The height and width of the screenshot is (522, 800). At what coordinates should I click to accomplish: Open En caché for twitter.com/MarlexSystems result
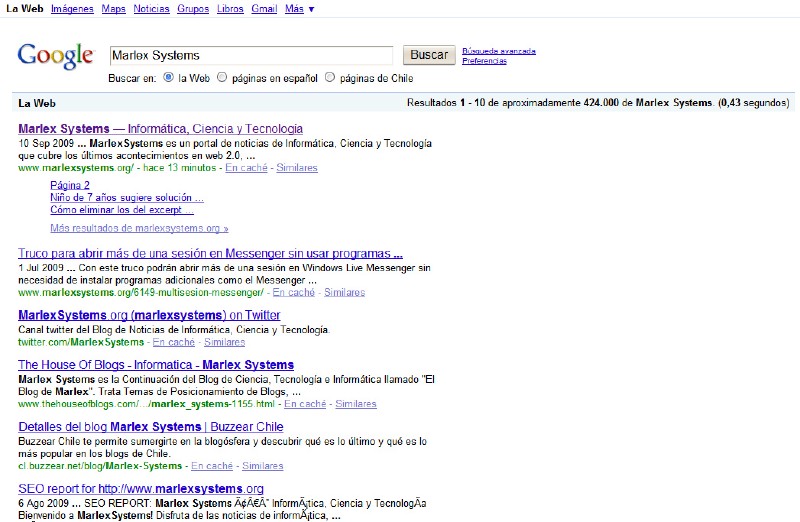tap(173, 342)
